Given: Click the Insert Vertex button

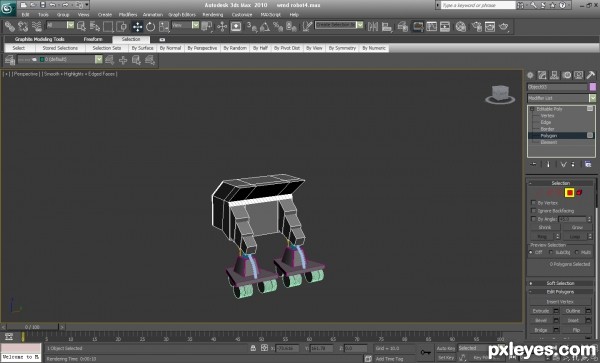Looking at the screenshot, I should 561,302.
